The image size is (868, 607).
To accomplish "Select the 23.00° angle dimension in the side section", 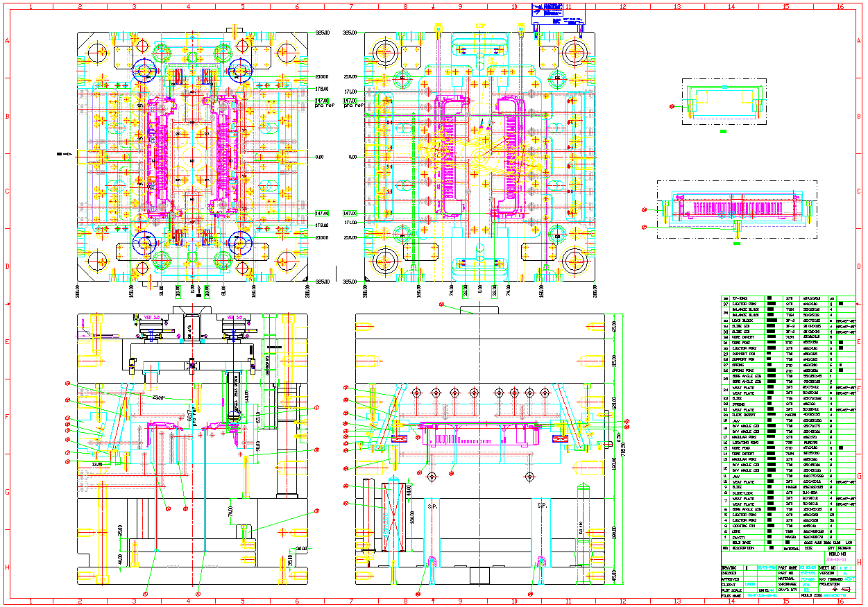I will [x=160, y=397].
